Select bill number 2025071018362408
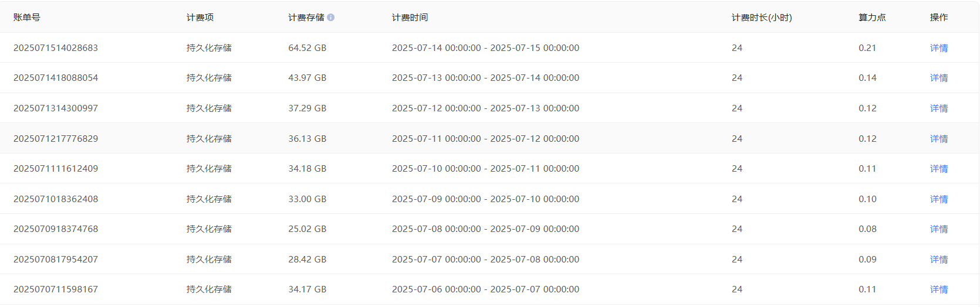This screenshot has height=307, width=980. coord(56,199)
